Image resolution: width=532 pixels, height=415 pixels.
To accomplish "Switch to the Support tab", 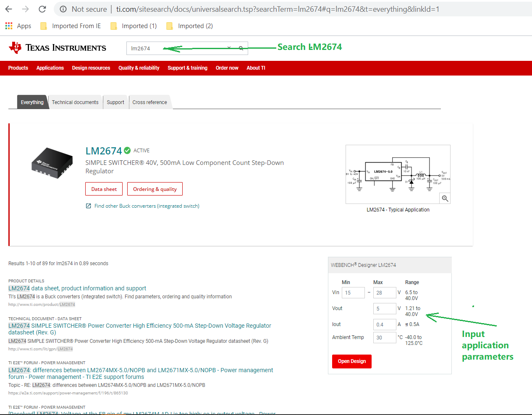I will pos(115,102).
